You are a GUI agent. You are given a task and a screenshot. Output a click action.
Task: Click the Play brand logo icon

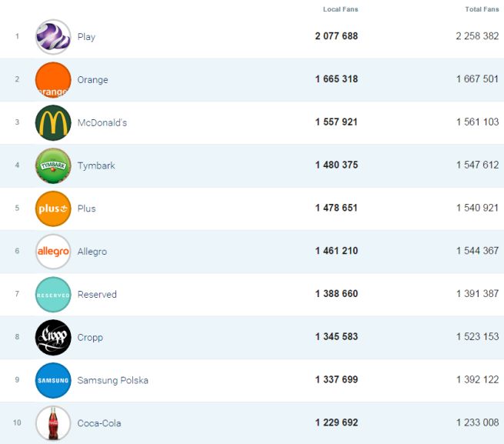[53, 37]
